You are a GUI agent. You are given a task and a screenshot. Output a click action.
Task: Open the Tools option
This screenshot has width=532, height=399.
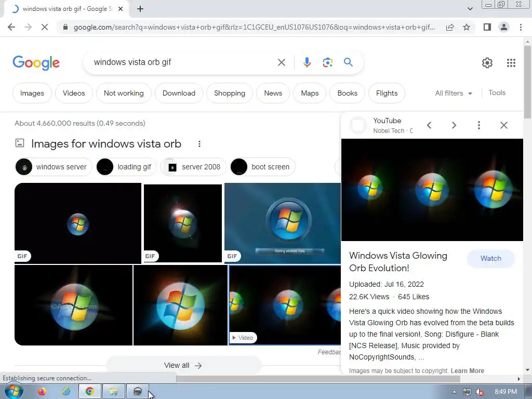tap(497, 92)
